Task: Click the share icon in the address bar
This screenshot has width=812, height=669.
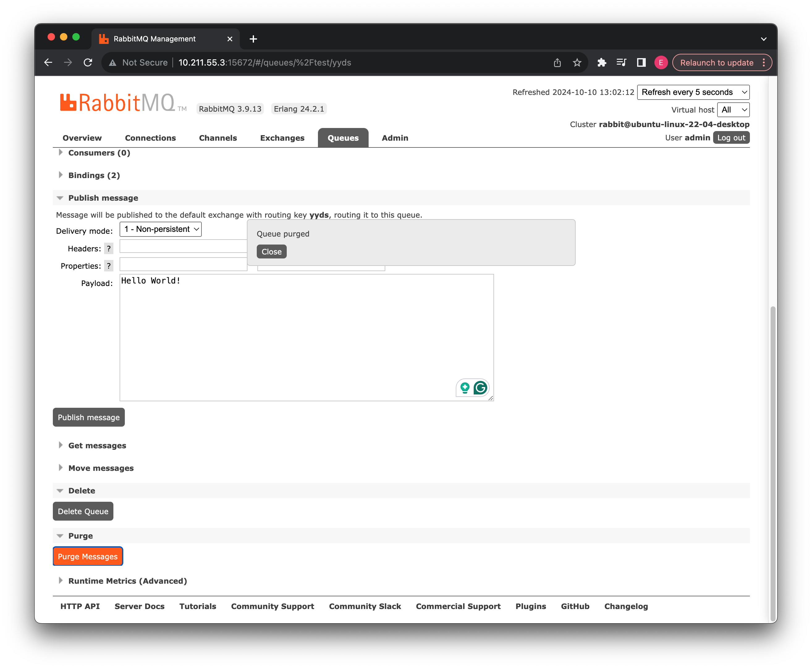Action: pyautogui.click(x=557, y=62)
